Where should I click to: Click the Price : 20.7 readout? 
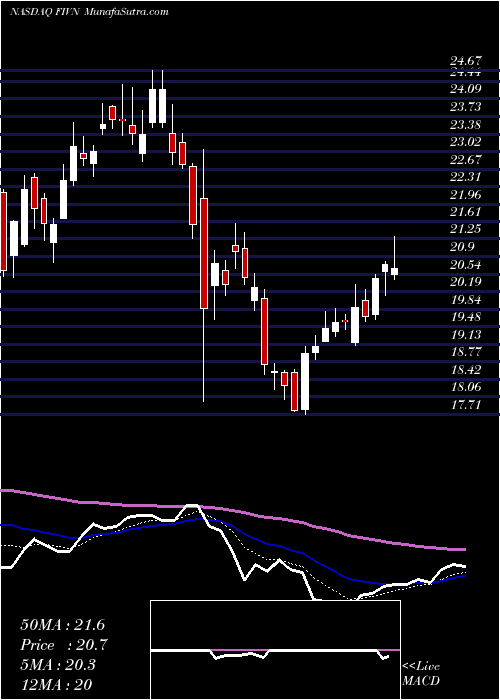coord(63,645)
